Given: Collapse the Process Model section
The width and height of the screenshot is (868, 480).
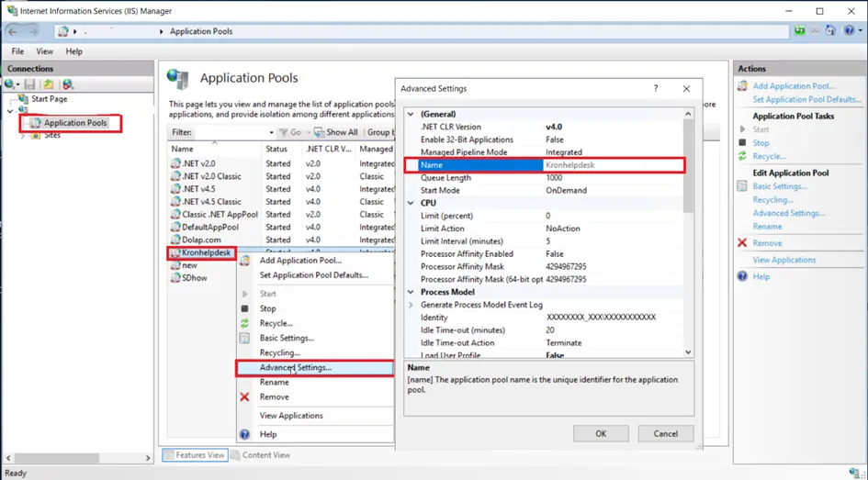Looking at the screenshot, I should coord(411,292).
